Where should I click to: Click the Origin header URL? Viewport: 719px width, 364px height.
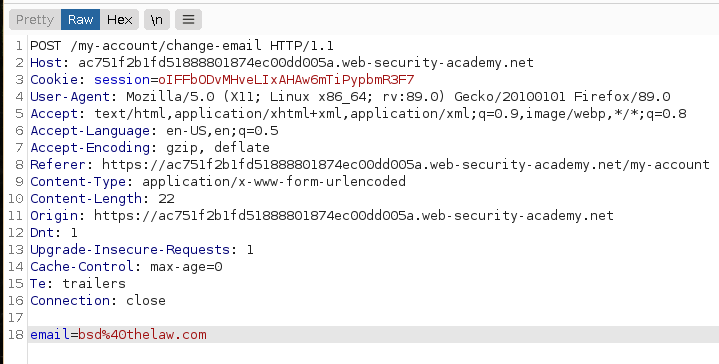354,215
